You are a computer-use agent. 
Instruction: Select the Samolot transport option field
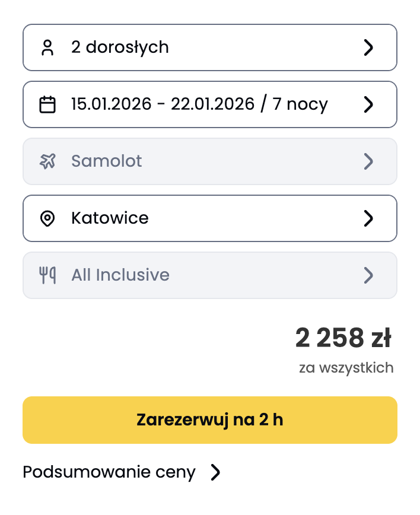209,161
